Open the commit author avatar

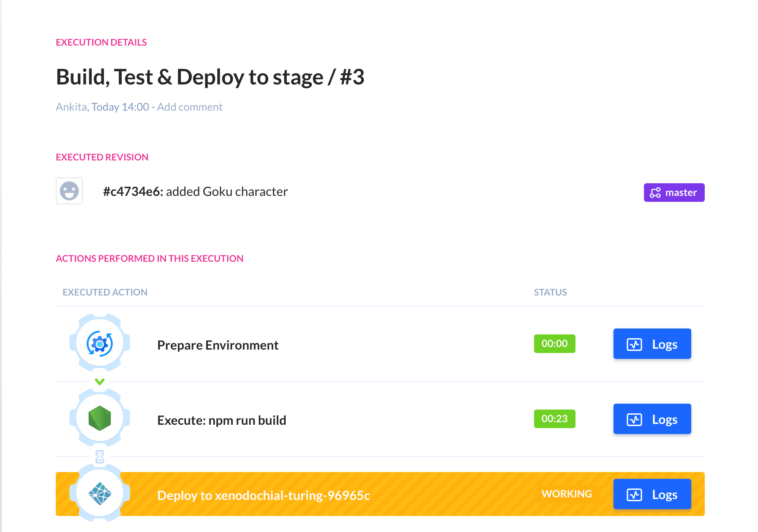pos(69,191)
